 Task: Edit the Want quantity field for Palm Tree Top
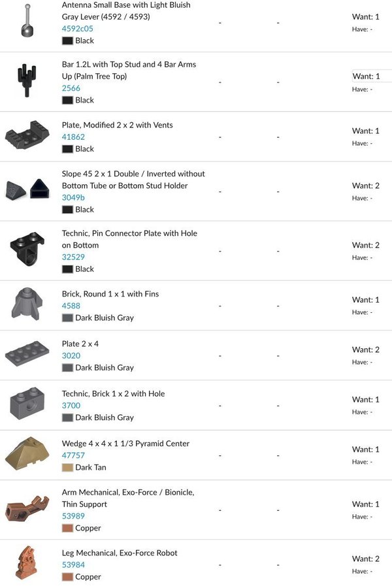click(x=371, y=76)
